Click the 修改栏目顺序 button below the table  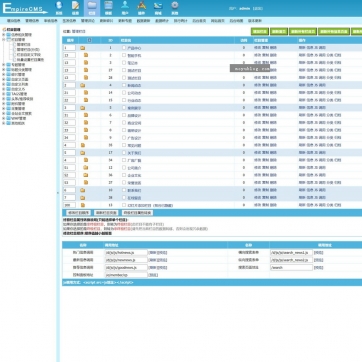(x=78, y=213)
